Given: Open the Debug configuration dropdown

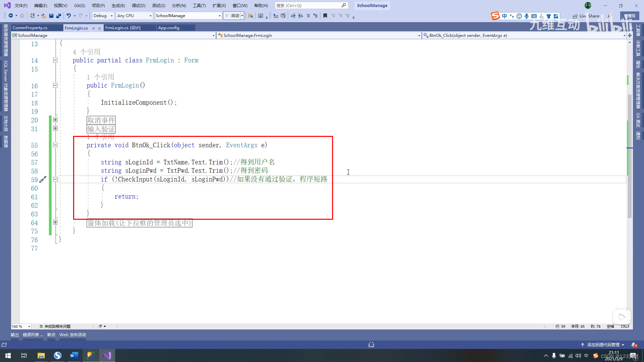Looking at the screenshot, I should (x=103, y=16).
